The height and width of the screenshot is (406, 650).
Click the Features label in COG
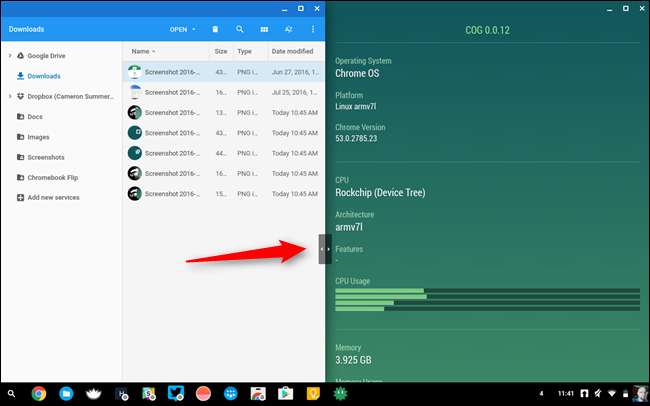tap(349, 249)
